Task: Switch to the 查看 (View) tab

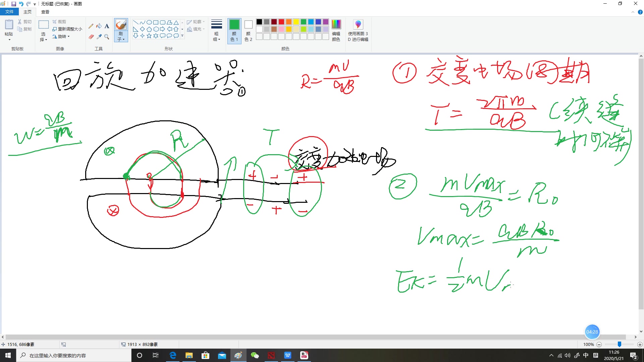Action: click(x=45, y=11)
